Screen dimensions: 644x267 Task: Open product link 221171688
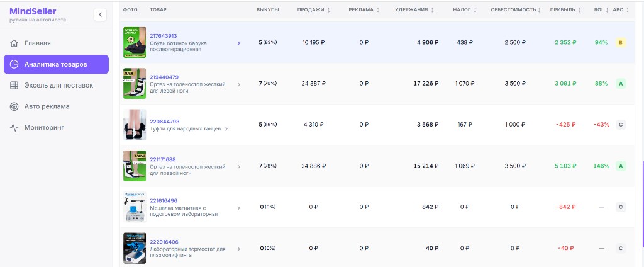(163, 159)
